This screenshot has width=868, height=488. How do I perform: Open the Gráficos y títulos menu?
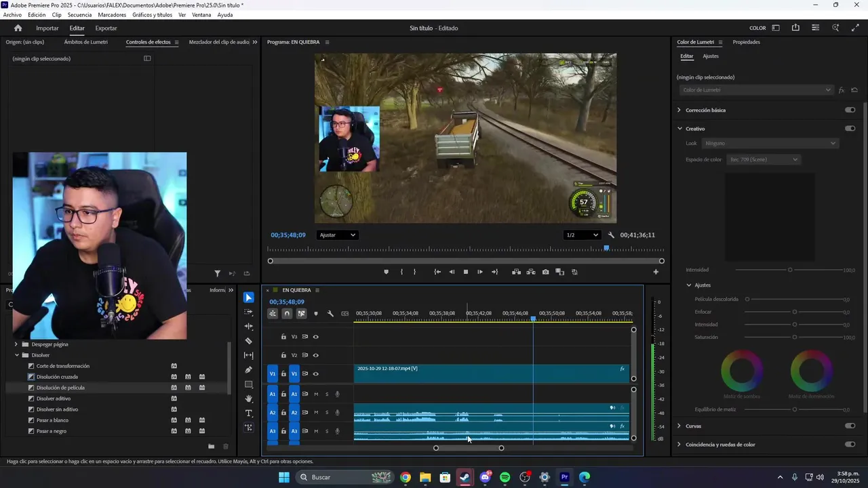152,15
